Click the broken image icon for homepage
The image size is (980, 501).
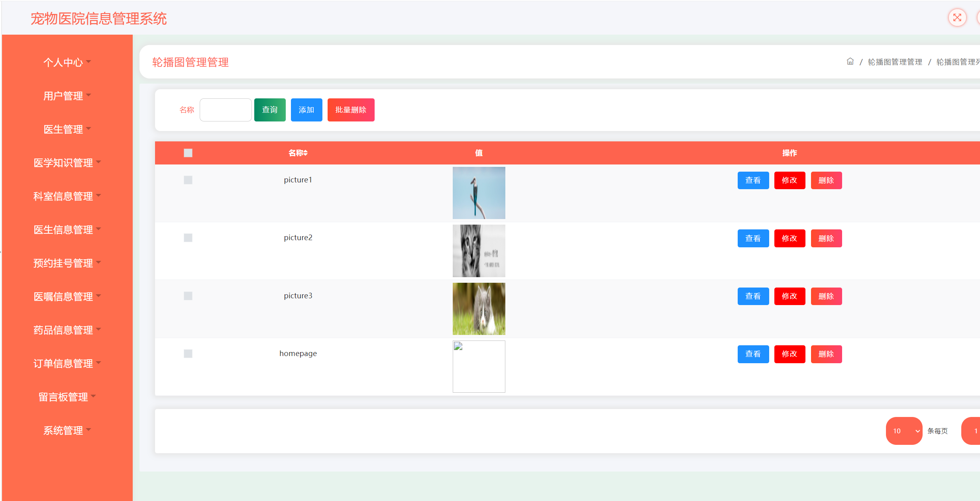458,346
